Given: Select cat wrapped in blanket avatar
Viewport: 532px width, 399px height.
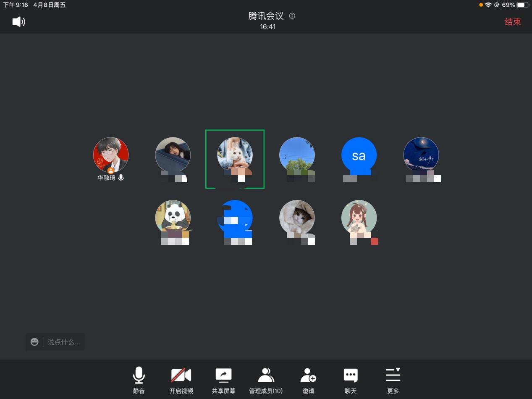Looking at the screenshot, I should click(297, 218).
